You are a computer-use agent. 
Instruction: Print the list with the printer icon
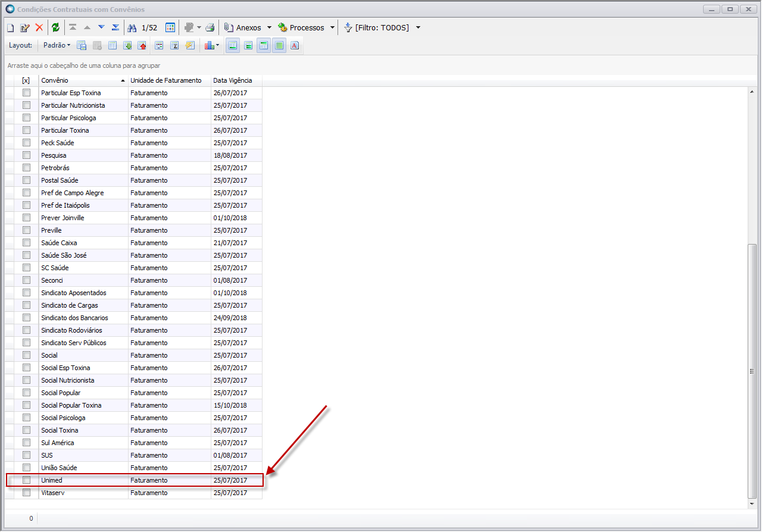[x=210, y=27]
